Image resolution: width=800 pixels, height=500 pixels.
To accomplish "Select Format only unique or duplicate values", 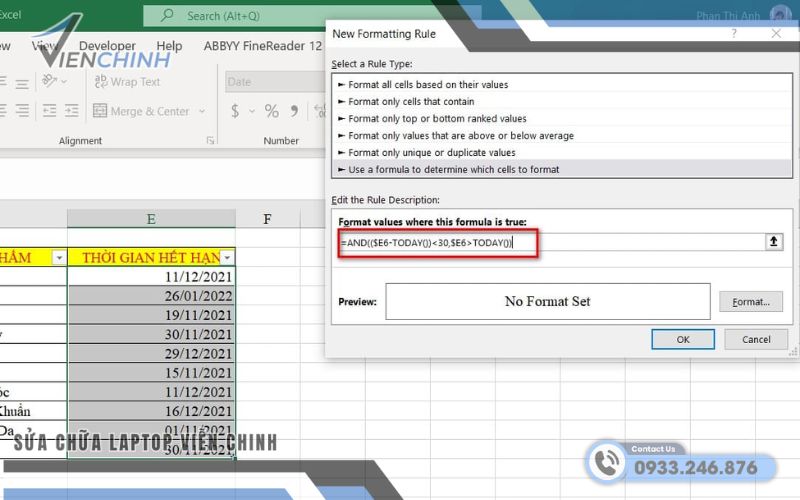I will (561, 153).
